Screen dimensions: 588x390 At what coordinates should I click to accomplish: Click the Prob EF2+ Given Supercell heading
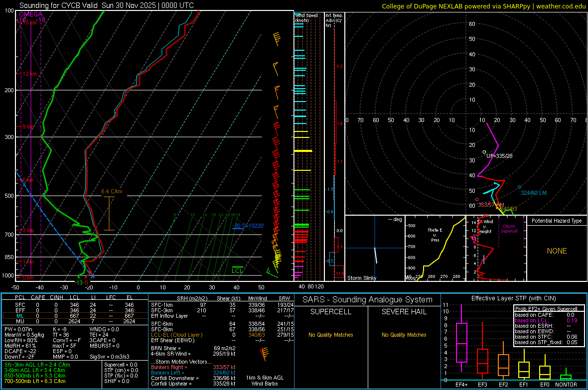coord(546,309)
